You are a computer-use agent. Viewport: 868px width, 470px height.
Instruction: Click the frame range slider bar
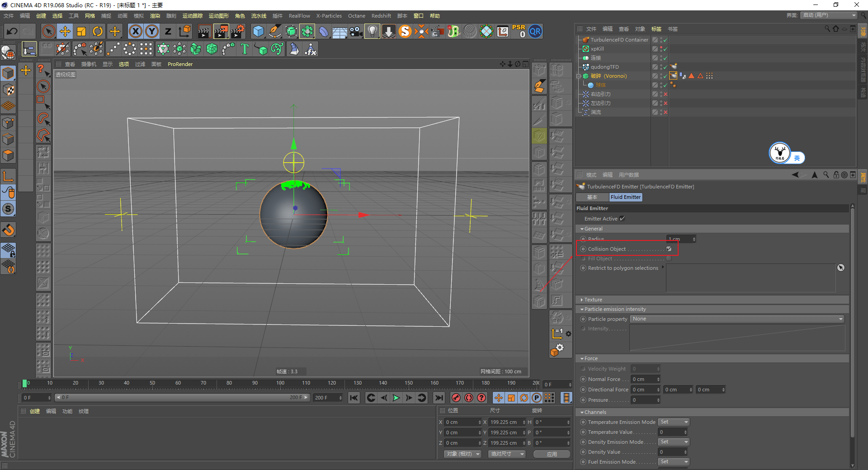tap(182, 398)
